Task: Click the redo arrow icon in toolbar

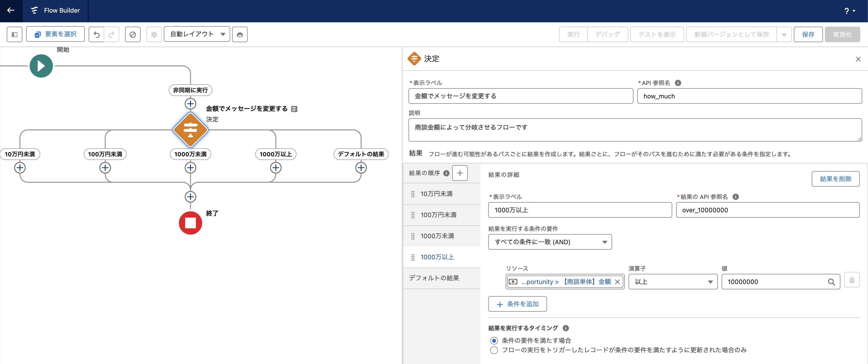Action: (111, 34)
